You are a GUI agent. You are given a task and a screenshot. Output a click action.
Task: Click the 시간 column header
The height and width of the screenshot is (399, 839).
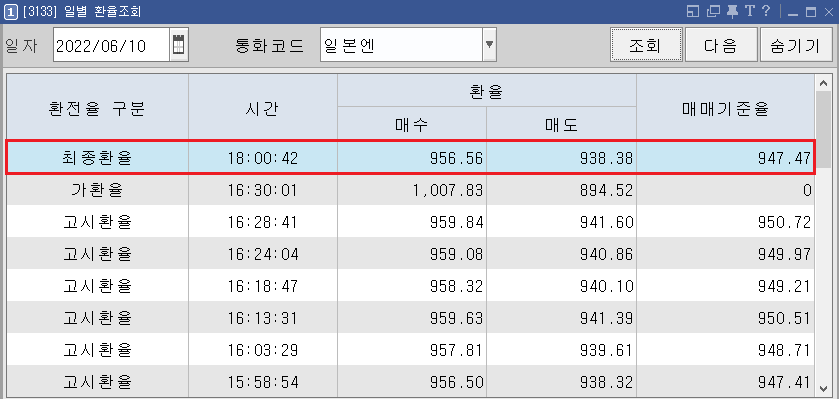pyautogui.click(x=263, y=107)
